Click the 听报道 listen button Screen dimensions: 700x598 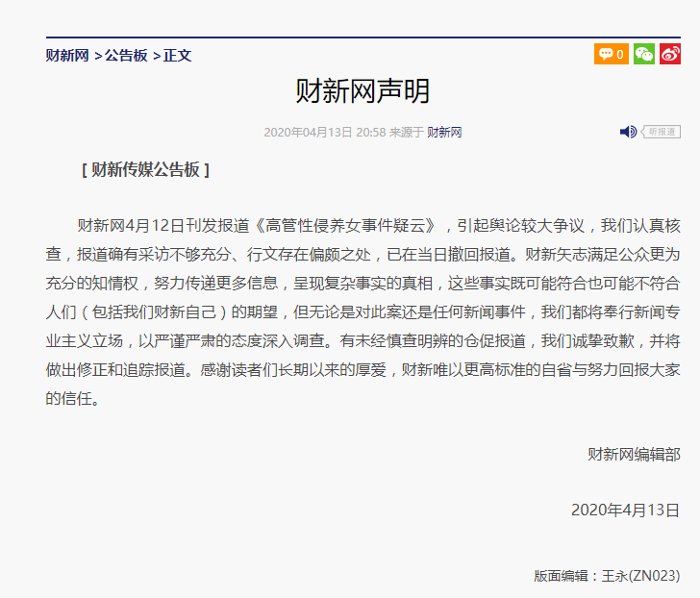point(662,132)
